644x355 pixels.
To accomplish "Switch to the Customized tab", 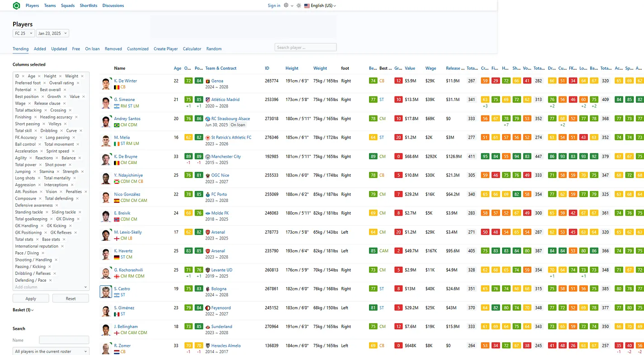I will pos(138,49).
